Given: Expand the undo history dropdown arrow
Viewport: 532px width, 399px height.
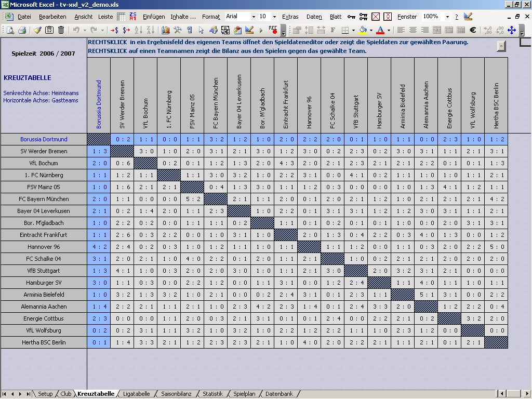Looking at the screenshot, I should coord(85,30).
